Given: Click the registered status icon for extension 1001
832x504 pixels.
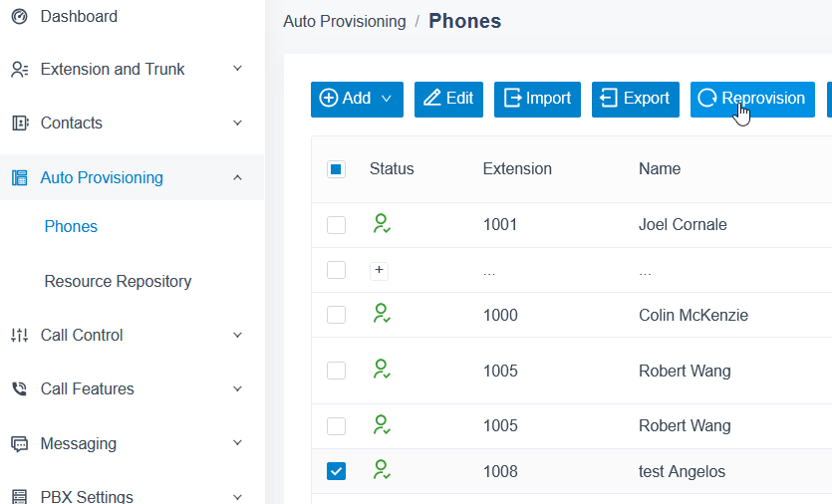Looking at the screenshot, I should [x=382, y=223].
